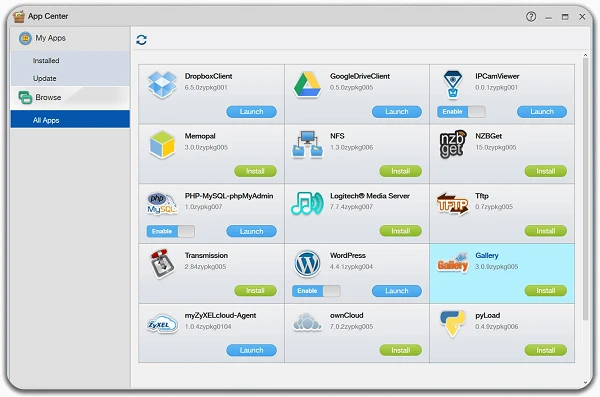
Task: Click the WordPress logo icon
Action: pos(307,263)
